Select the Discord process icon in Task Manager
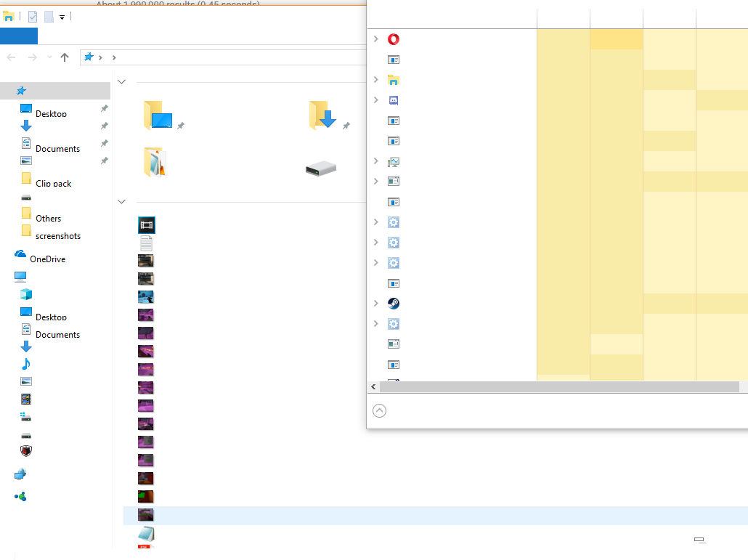The width and height of the screenshot is (748, 560). coord(393,100)
